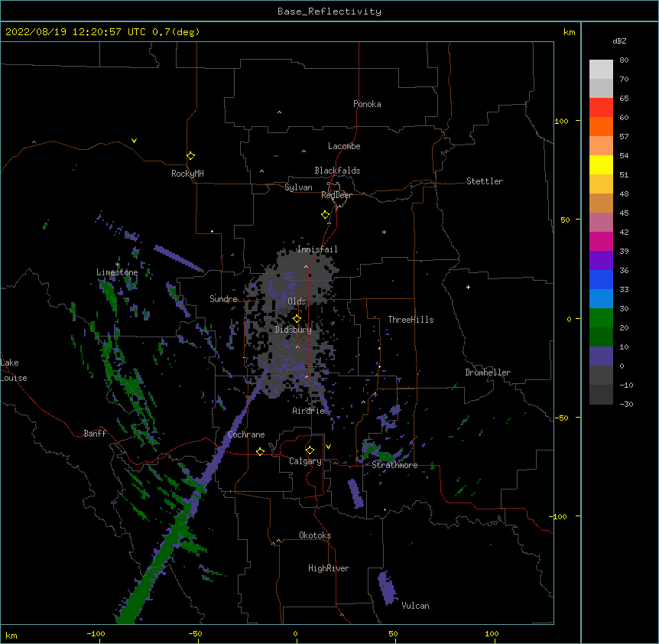Click the yellow marker above the Calgary label

pos(310,450)
